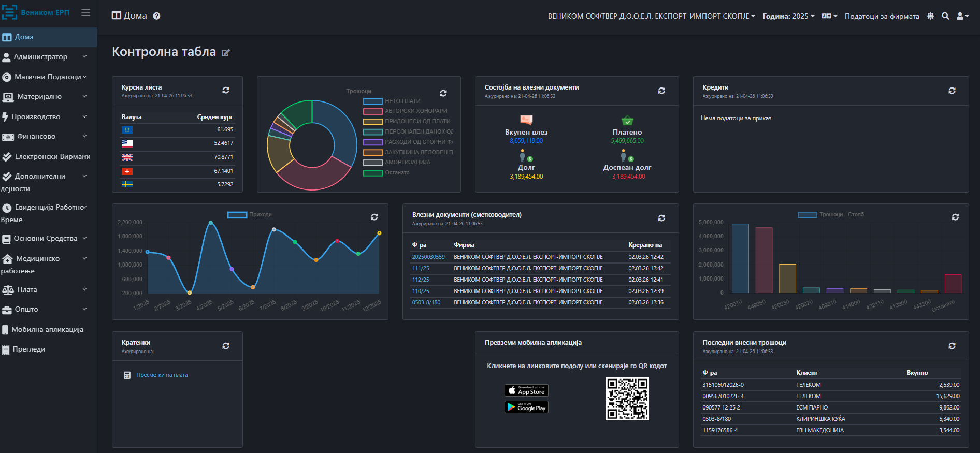Open the user account menu icon
Viewport: 980px width, 453px height.
coord(962,16)
